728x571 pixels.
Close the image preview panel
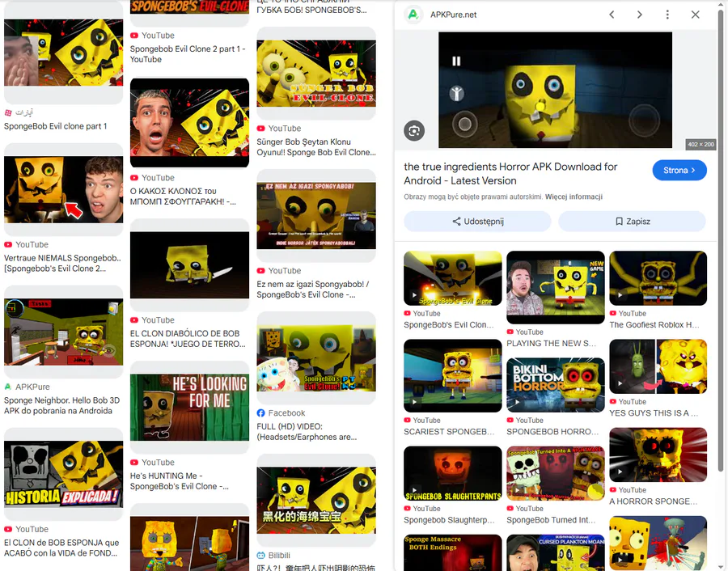coord(695,15)
